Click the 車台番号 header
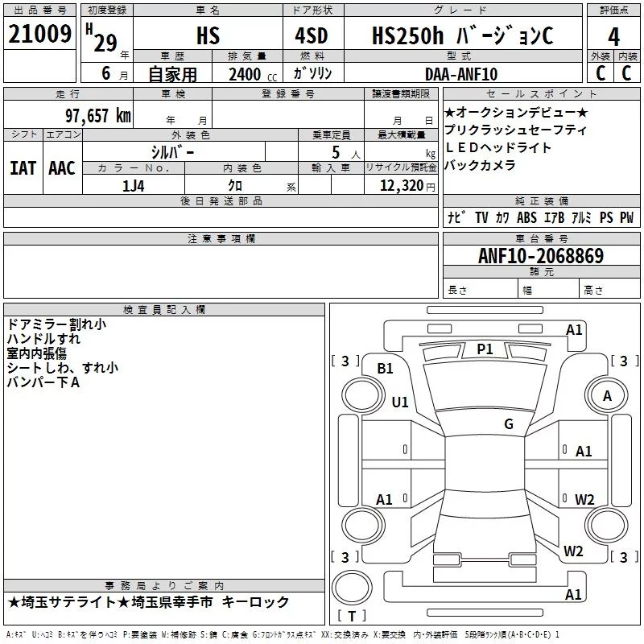This screenshot has width=644, height=644. click(541, 238)
